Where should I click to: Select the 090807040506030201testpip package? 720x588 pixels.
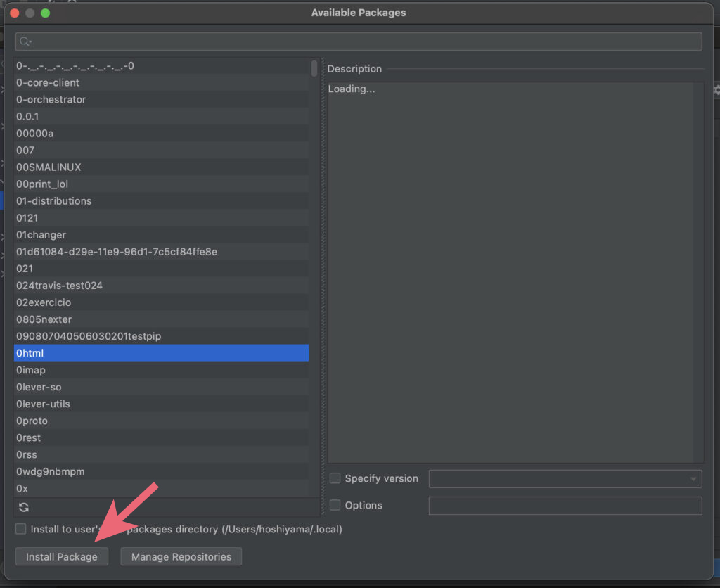coord(161,336)
